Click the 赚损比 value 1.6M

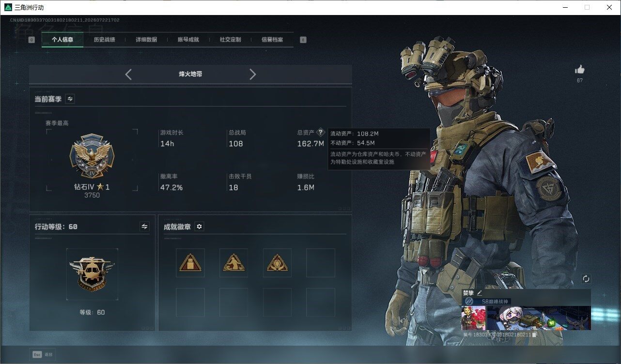pyautogui.click(x=306, y=187)
